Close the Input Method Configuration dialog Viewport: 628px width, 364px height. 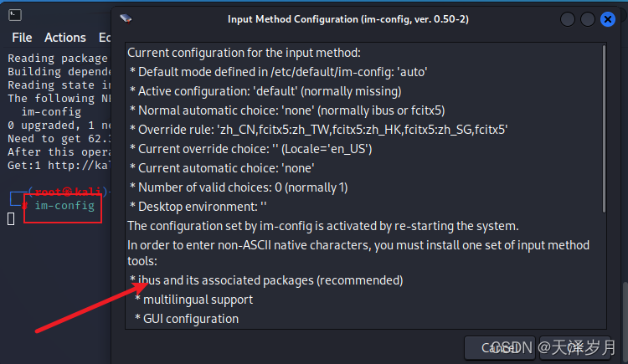point(610,18)
